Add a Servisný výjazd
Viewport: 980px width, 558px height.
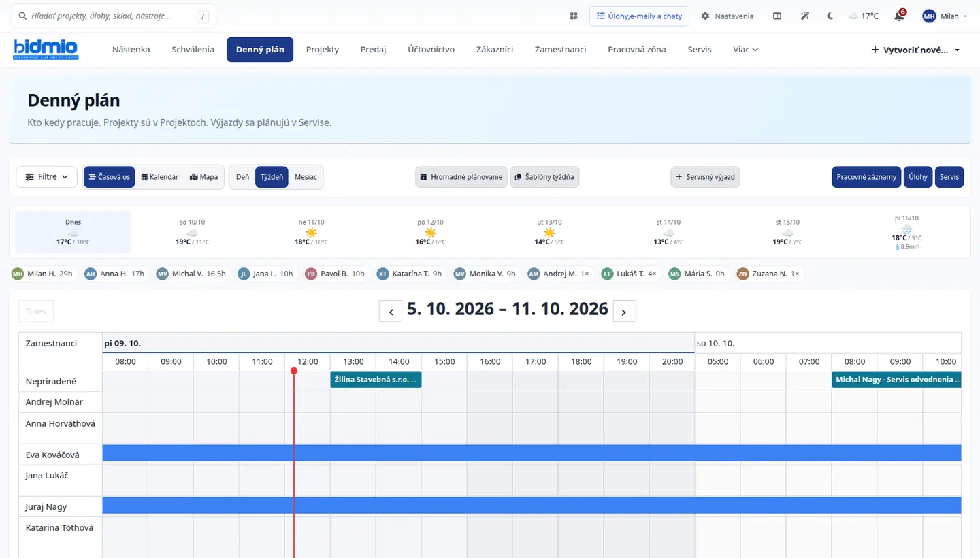(705, 177)
